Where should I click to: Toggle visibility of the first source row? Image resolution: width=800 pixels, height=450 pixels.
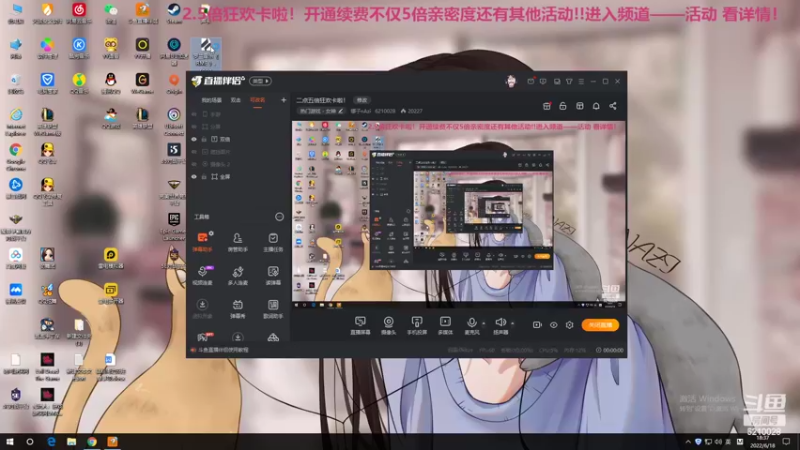[x=194, y=114]
